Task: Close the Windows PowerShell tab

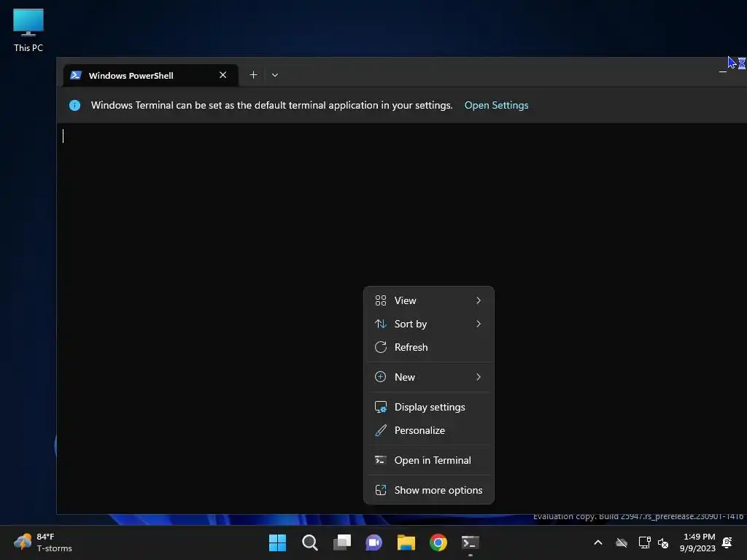Action: 222,75
